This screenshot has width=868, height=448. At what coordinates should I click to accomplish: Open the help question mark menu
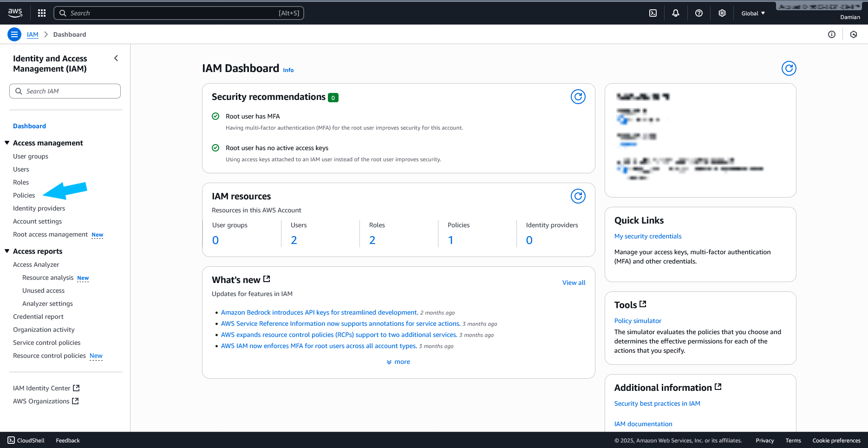(x=699, y=13)
